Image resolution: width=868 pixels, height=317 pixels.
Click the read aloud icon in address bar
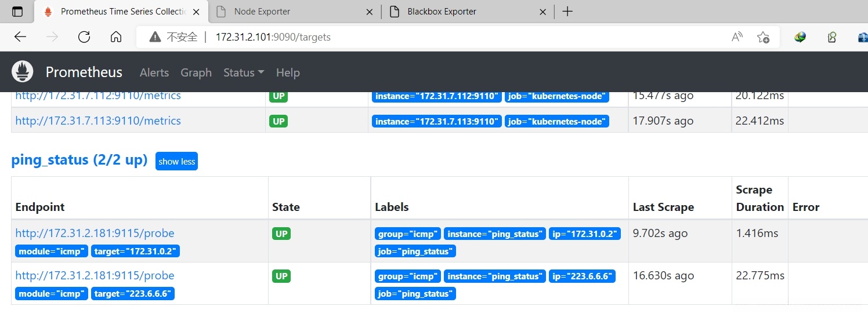point(737,37)
